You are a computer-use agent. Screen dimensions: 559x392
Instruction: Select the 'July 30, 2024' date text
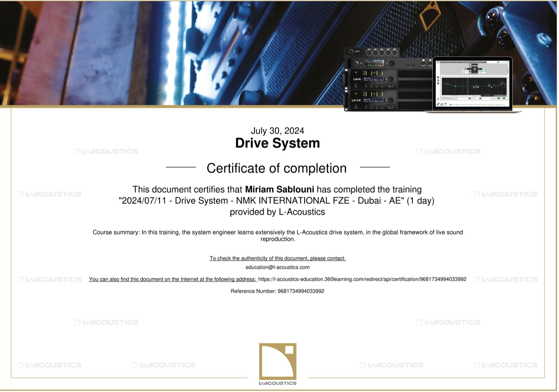coord(277,131)
